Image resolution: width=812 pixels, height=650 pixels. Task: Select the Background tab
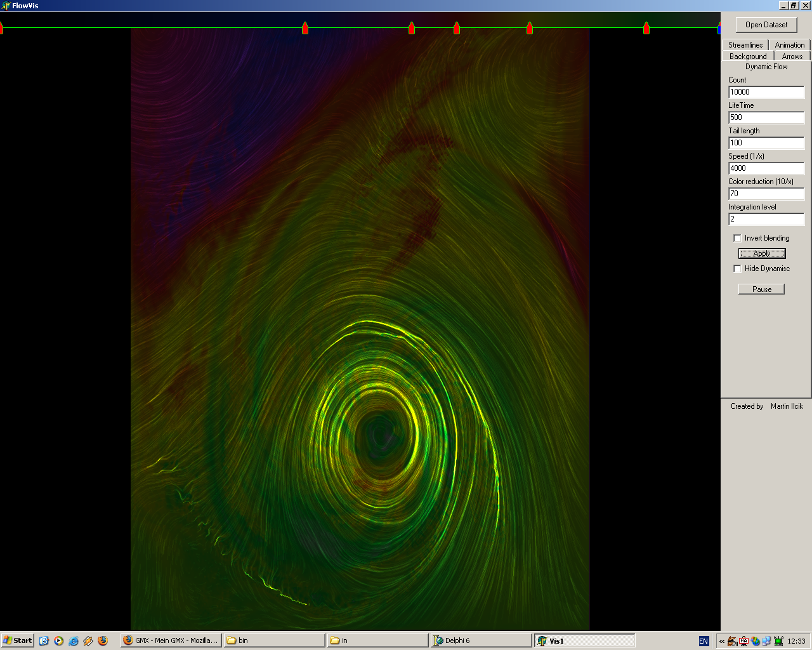(748, 56)
